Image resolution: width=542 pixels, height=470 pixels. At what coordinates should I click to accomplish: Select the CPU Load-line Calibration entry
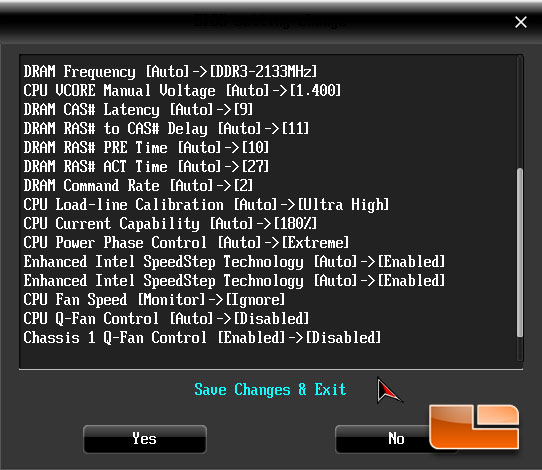(206, 205)
